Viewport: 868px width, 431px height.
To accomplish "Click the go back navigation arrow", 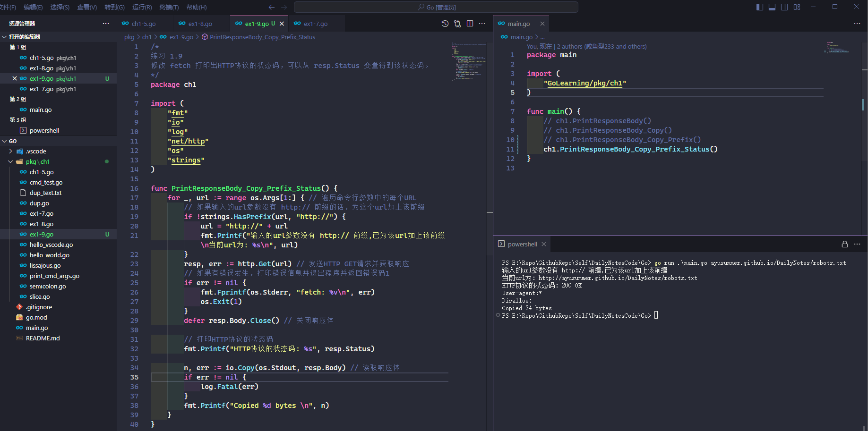I will point(272,7).
